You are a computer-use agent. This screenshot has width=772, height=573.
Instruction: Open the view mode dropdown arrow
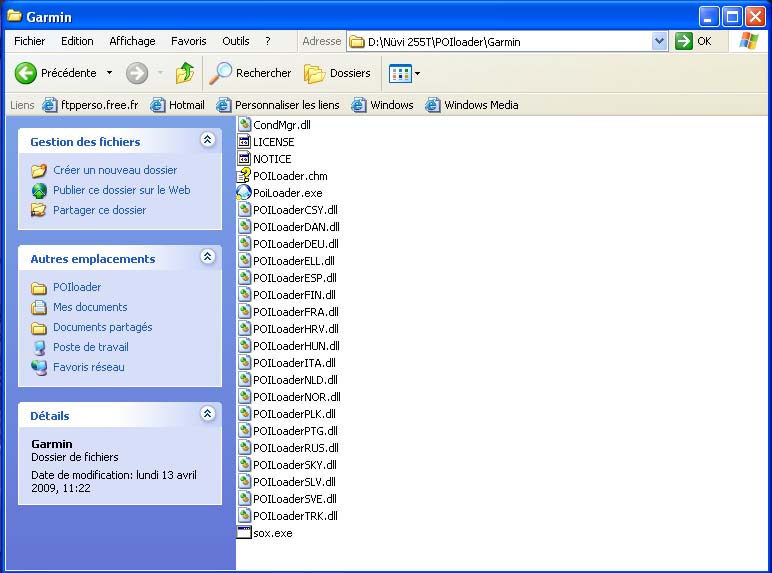coord(418,74)
